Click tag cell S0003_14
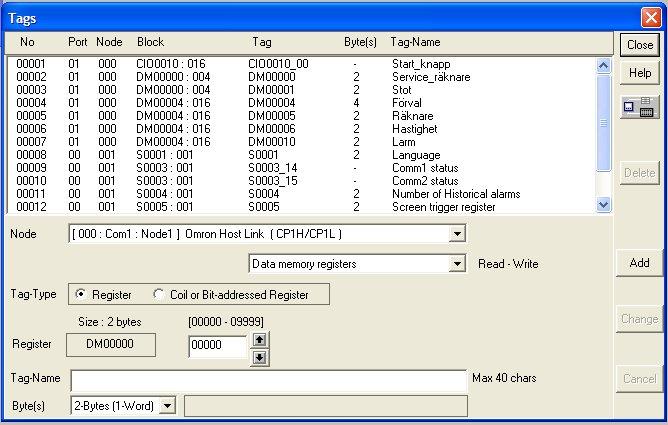This screenshot has width=668, height=425. pyautogui.click(x=273, y=168)
